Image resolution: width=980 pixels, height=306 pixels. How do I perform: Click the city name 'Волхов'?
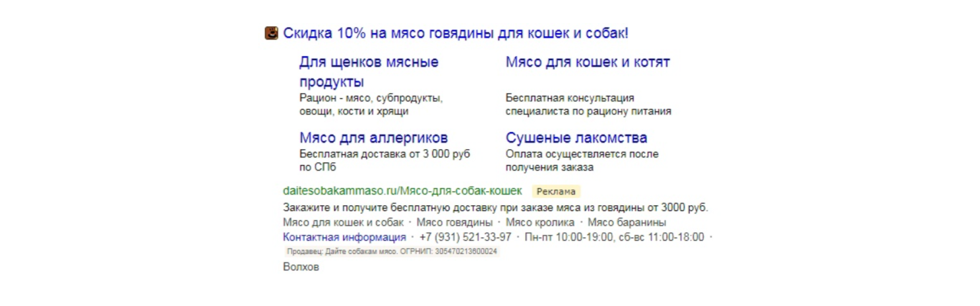coord(301,267)
